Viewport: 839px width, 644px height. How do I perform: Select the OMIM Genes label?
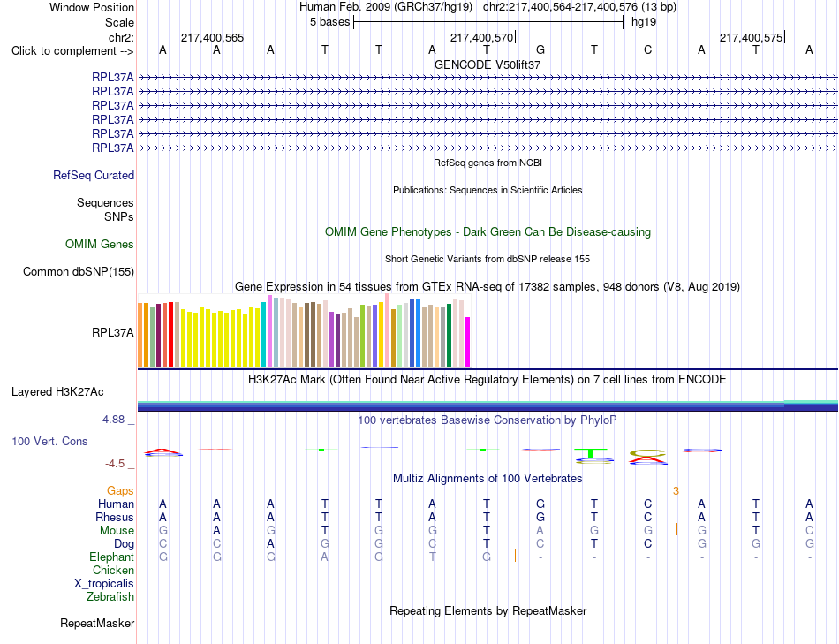click(100, 244)
